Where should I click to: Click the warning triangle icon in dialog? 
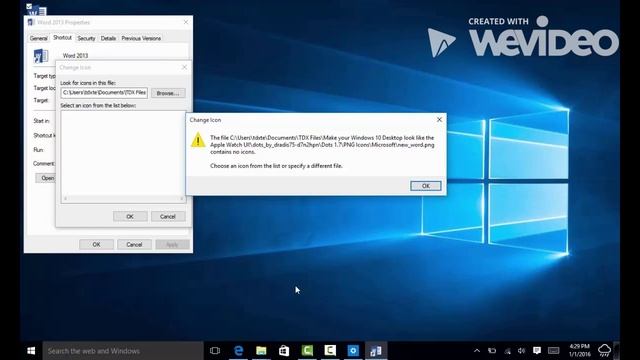[x=198, y=140]
